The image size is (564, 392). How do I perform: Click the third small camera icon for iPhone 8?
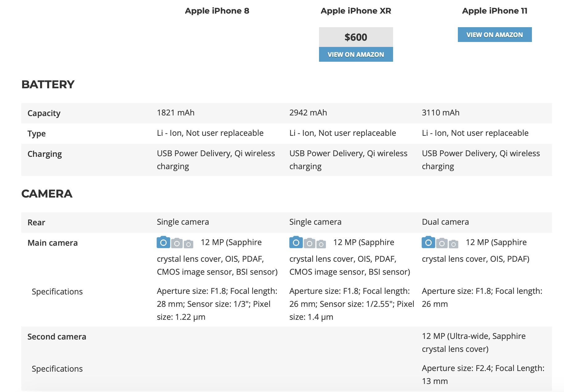(x=189, y=244)
